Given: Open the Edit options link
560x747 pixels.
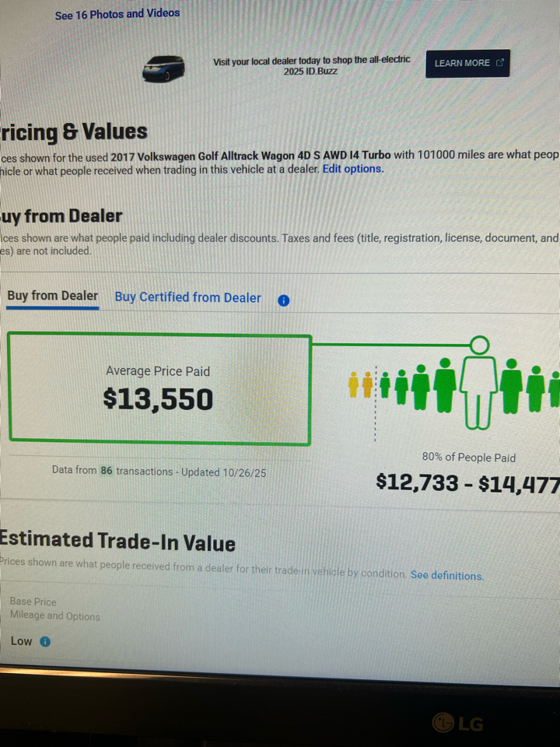Looking at the screenshot, I should coord(353,169).
